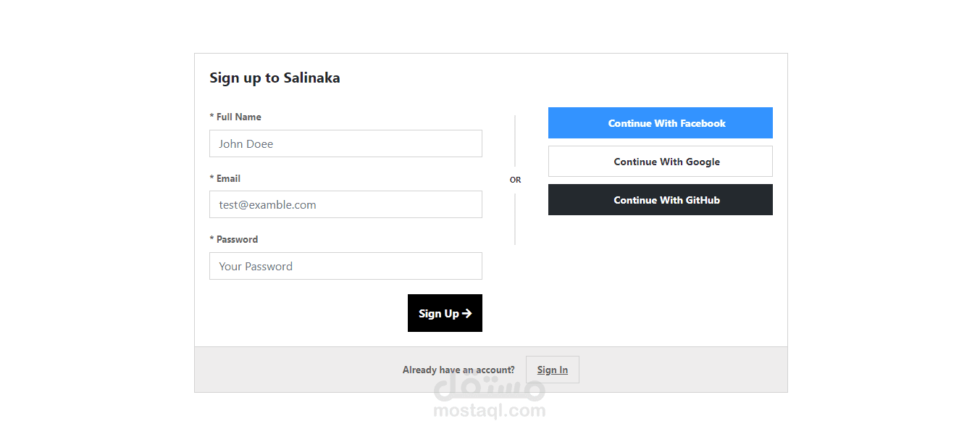The width and height of the screenshot is (980, 429).
Task: Click the arrow icon on Sign Up
Action: coord(467,314)
